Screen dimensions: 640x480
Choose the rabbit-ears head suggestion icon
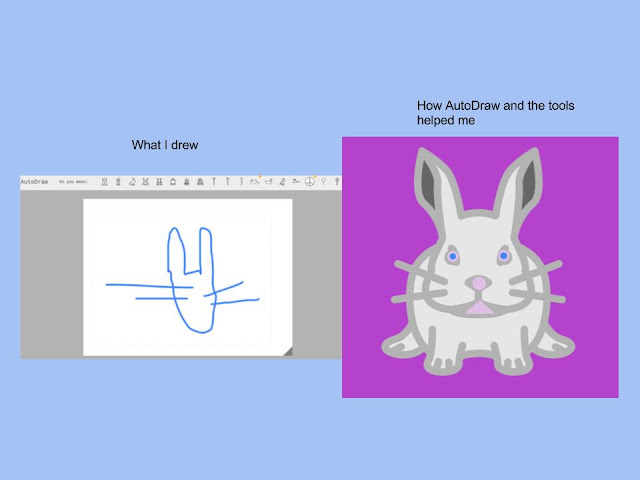(145, 182)
